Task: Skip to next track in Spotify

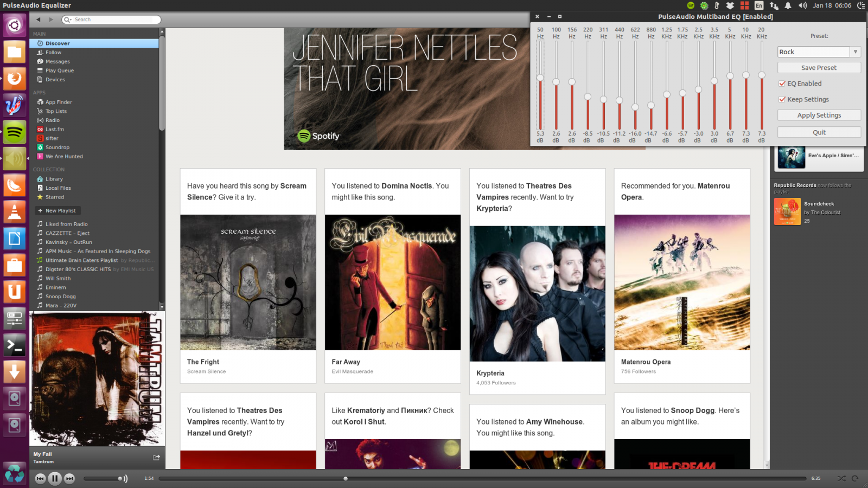Action: pos(69,478)
